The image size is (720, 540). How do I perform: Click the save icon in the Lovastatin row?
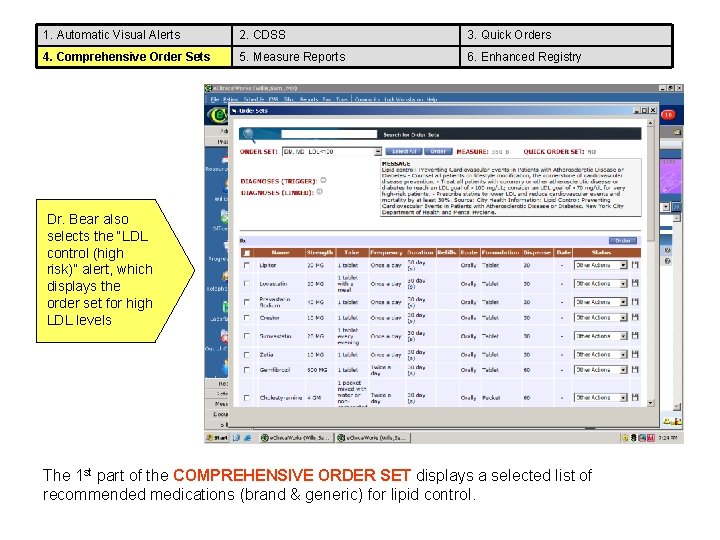click(x=635, y=283)
